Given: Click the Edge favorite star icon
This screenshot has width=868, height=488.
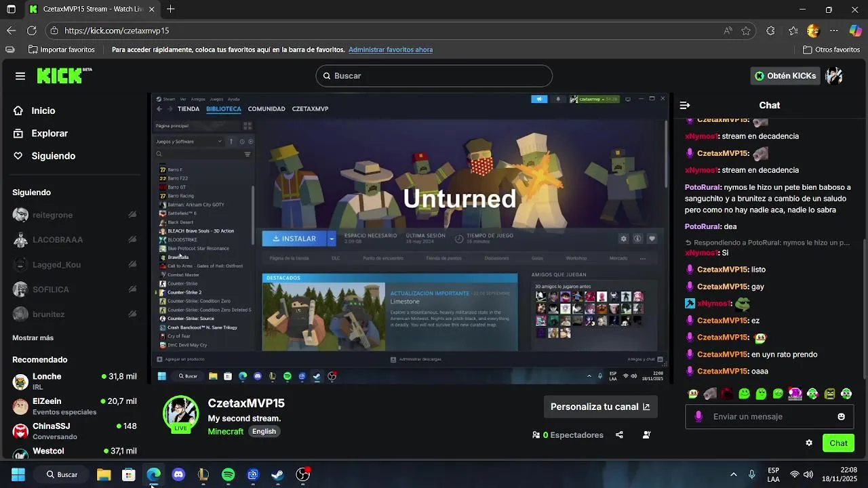Looking at the screenshot, I should coord(746,30).
